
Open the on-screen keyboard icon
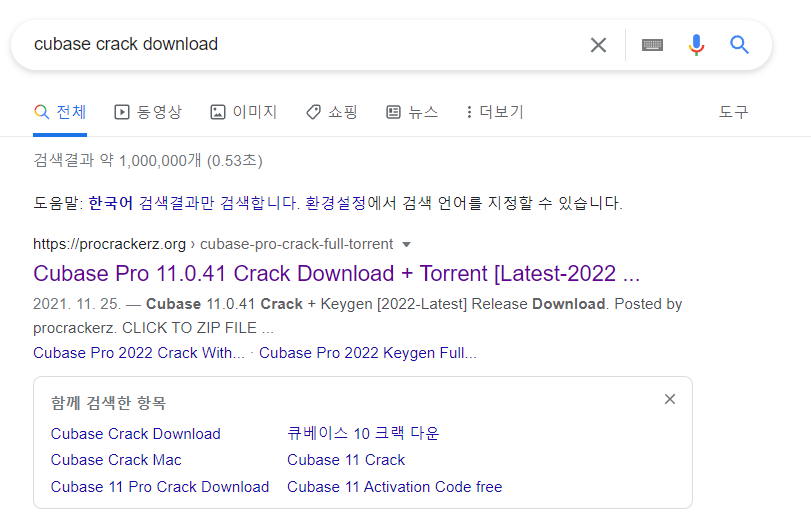652,45
